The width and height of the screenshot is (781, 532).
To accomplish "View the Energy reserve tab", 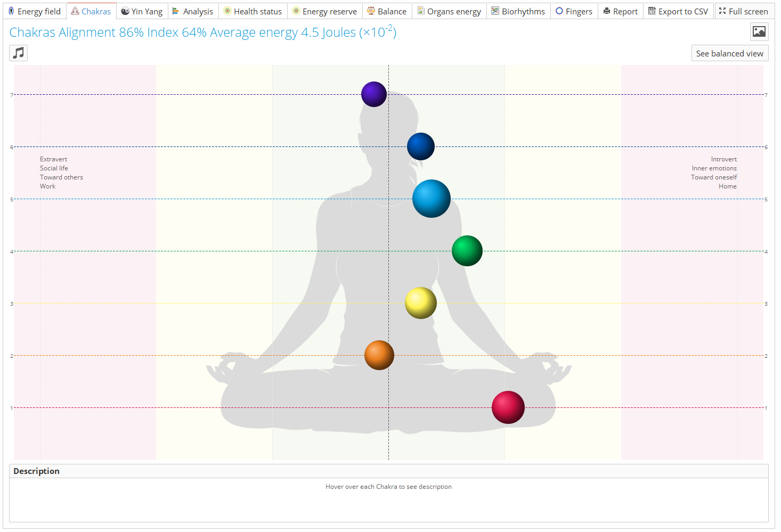I will pos(324,11).
